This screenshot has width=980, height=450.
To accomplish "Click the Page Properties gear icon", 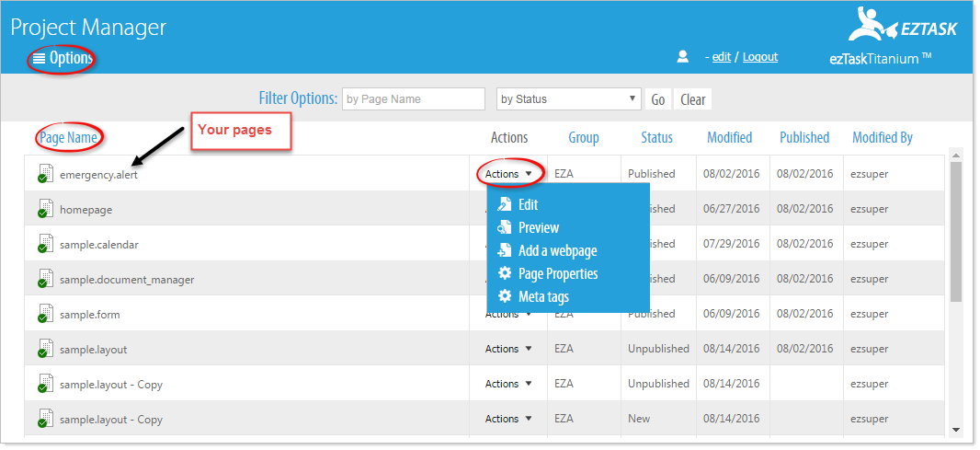I will coord(505,273).
